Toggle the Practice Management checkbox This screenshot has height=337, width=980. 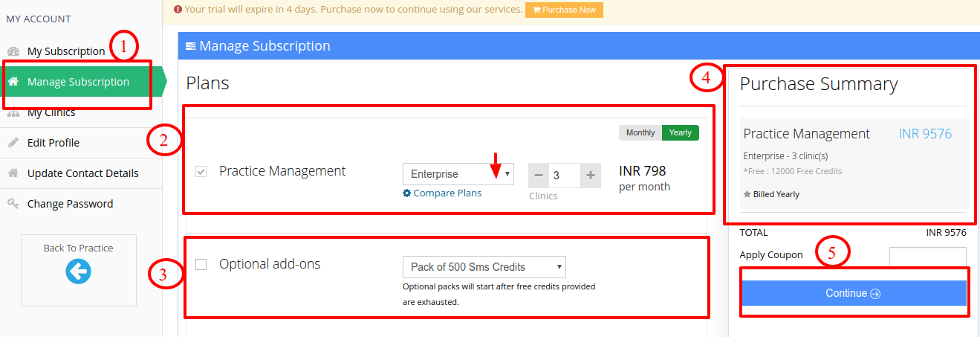tap(201, 171)
